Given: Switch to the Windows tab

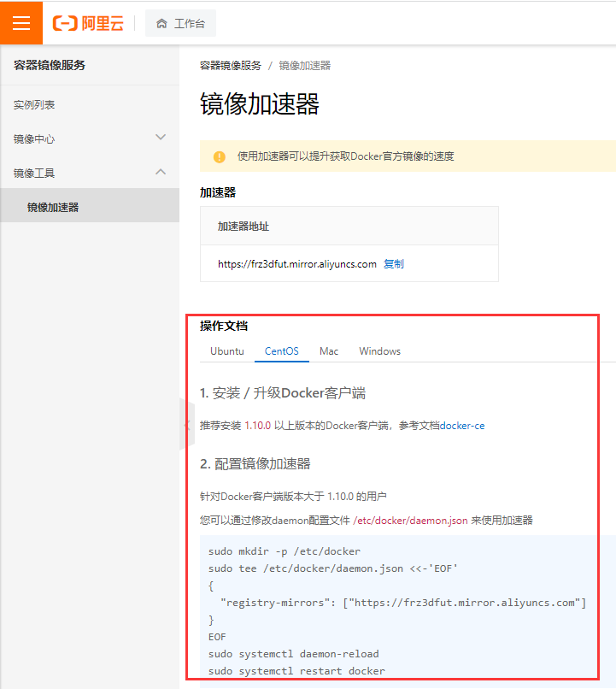Looking at the screenshot, I should coord(380,351).
